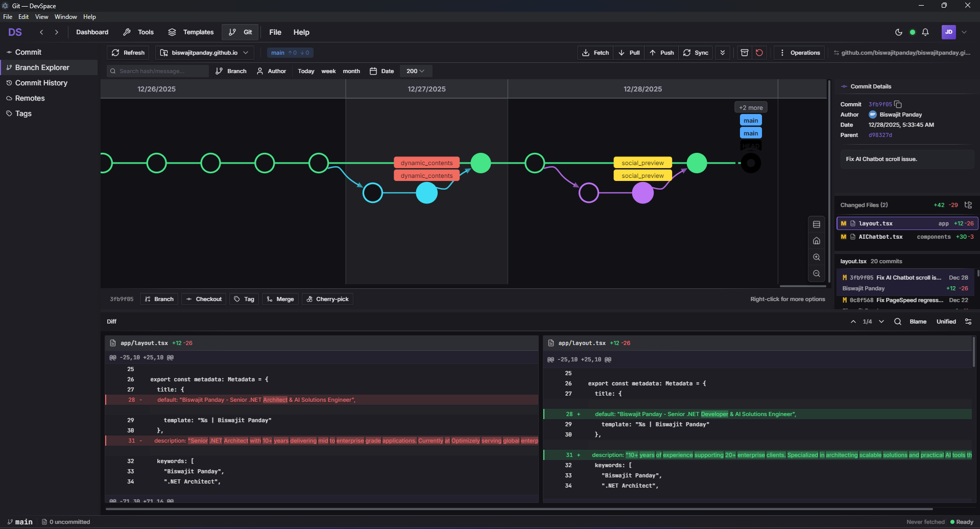Click the DS logo icon

pyautogui.click(x=15, y=32)
